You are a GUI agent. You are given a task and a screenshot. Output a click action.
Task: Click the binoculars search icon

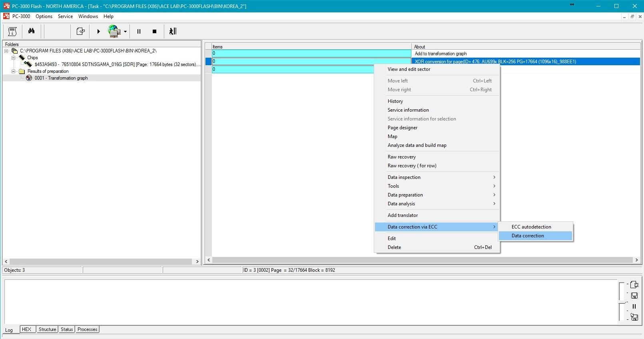[x=32, y=31]
